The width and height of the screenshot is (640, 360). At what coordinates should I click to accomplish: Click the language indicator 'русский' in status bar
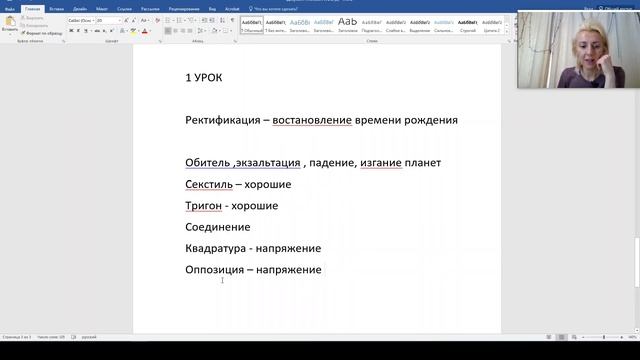click(x=89, y=337)
